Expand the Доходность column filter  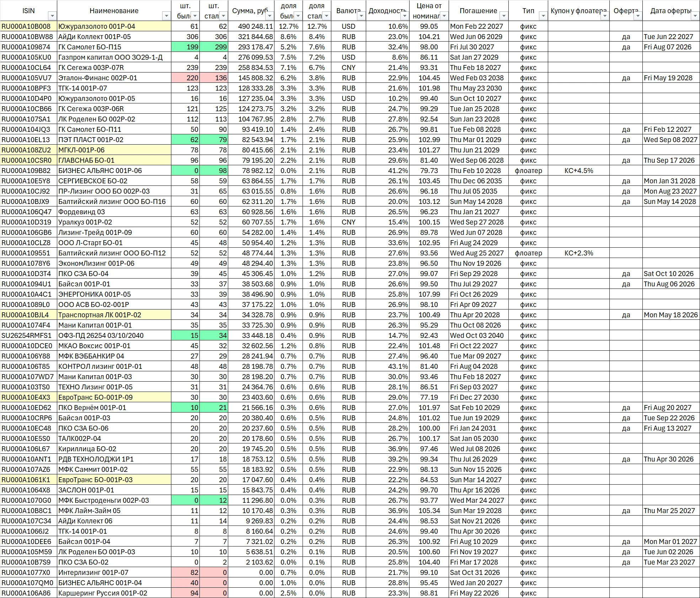pyautogui.click(x=404, y=16)
